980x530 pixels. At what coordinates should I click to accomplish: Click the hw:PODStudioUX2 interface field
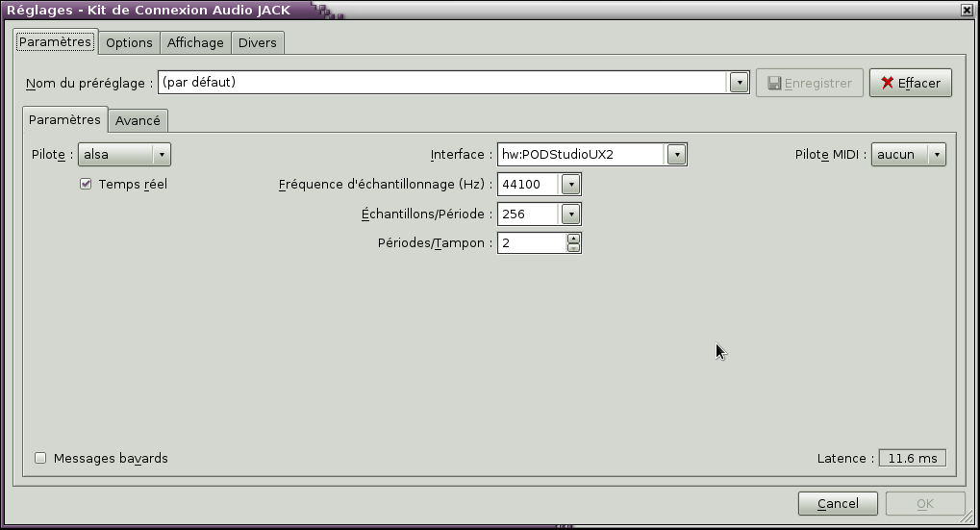click(x=581, y=154)
